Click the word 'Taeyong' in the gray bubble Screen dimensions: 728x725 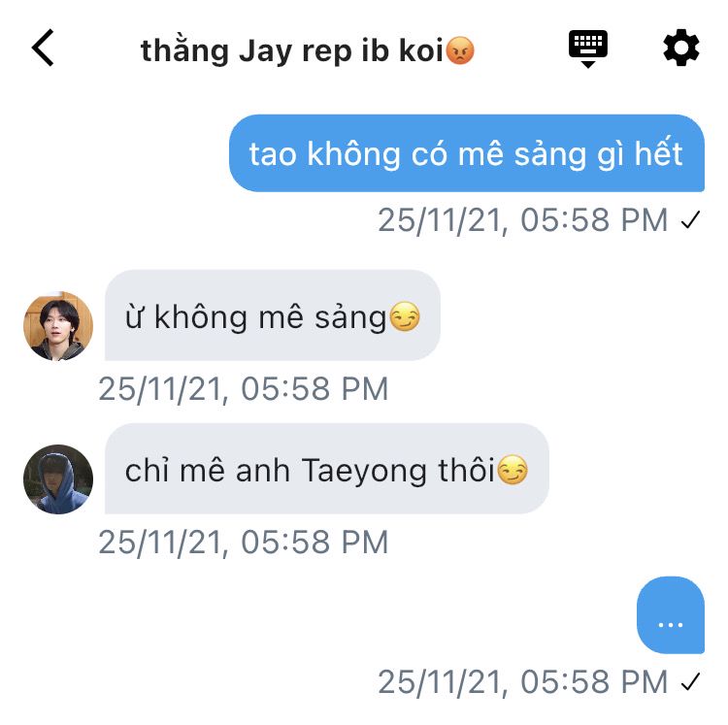364,472
